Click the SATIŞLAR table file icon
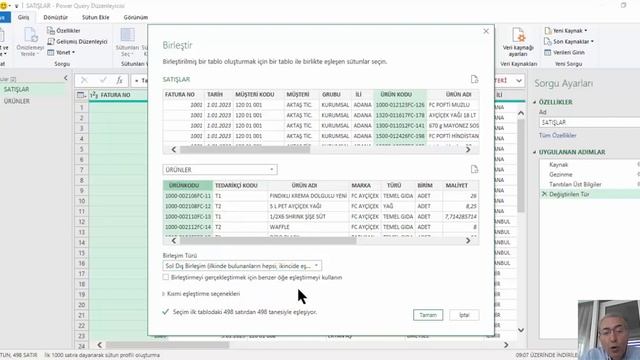The height and width of the screenshot is (360, 640). coord(474,79)
